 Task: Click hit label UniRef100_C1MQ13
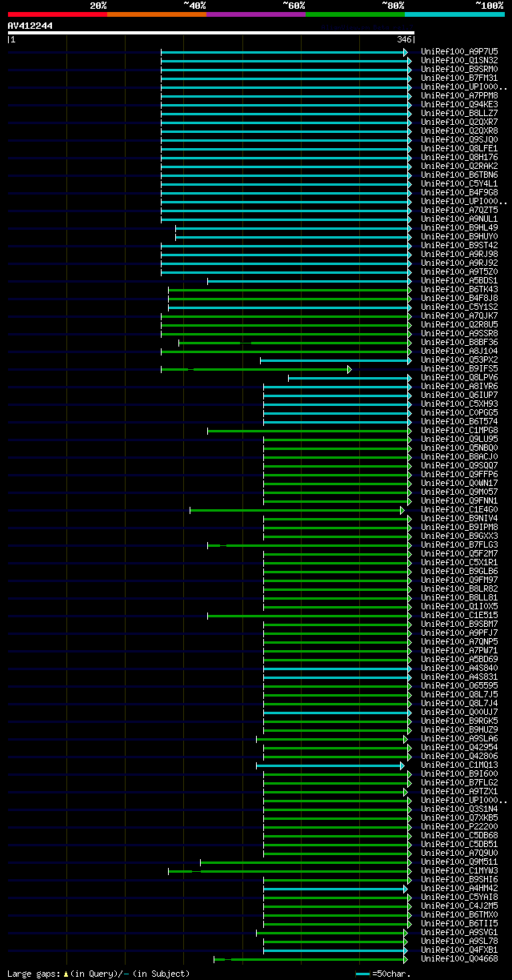click(459, 765)
